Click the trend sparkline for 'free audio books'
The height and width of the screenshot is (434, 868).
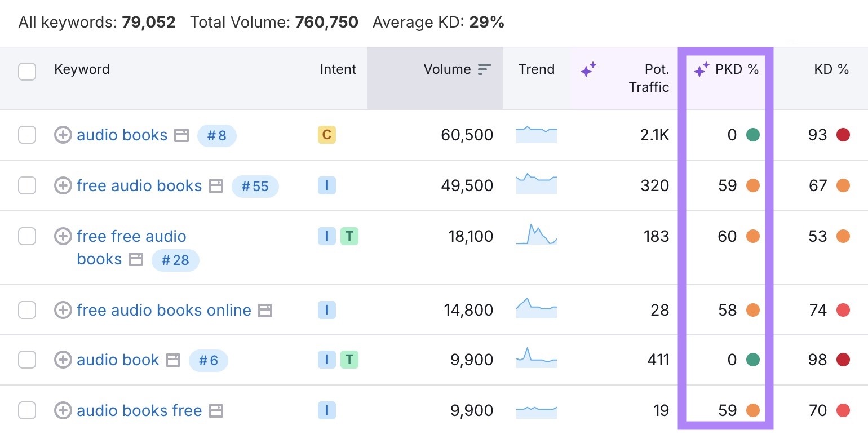(536, 185)
